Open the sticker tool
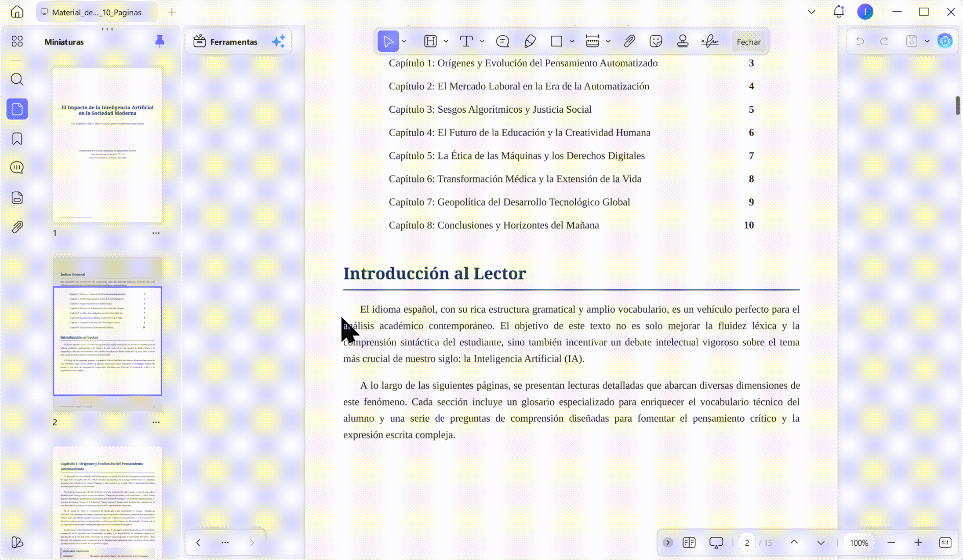 click(x=656, y=41)
